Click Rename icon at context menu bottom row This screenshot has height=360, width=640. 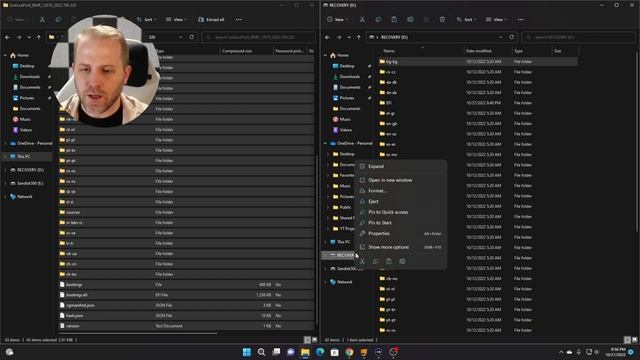(x=402, y=261)
